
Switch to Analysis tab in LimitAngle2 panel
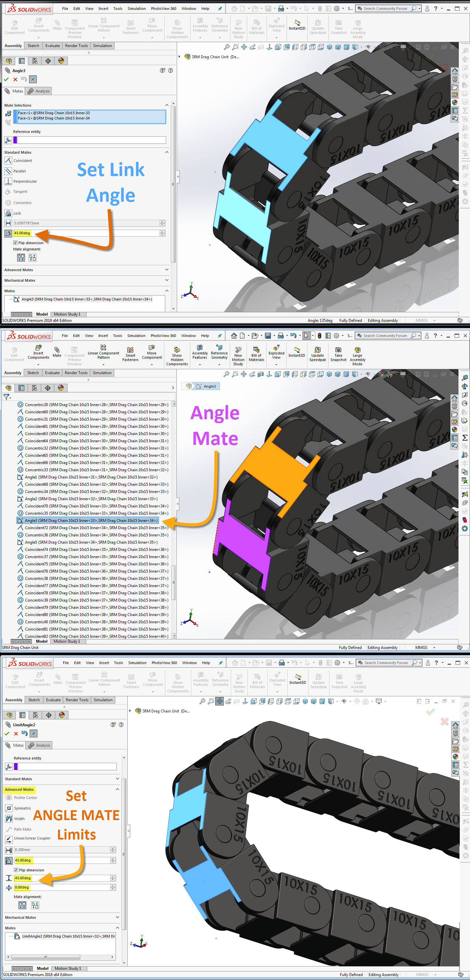point(39,745)
